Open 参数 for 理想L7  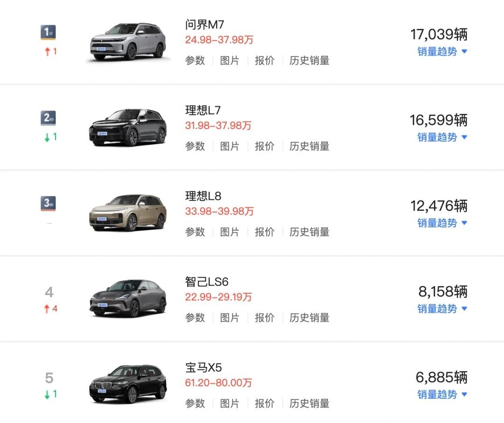click(195, 146)
